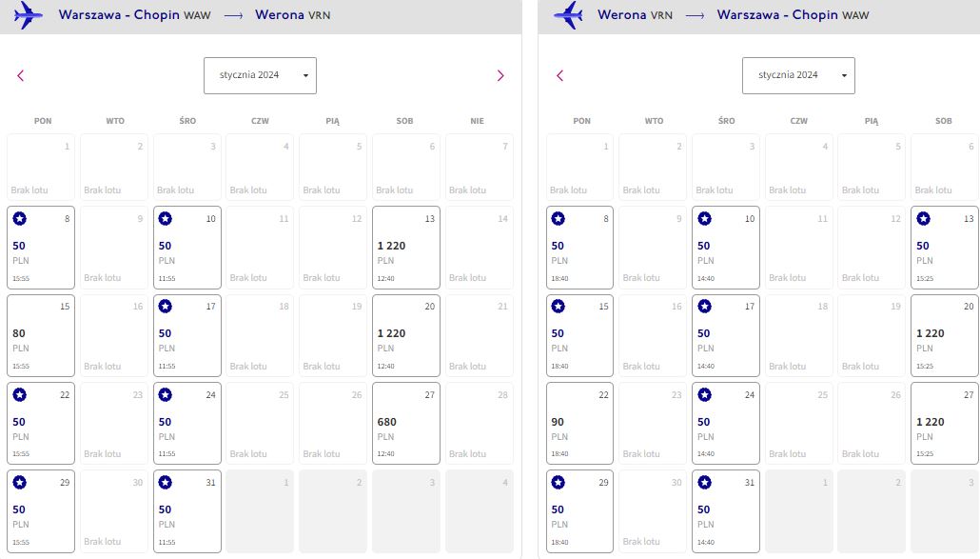Select return flight January 20 for 1 220 PLN
This screenshot has height=559, width=980.
(x=945, y=336)
